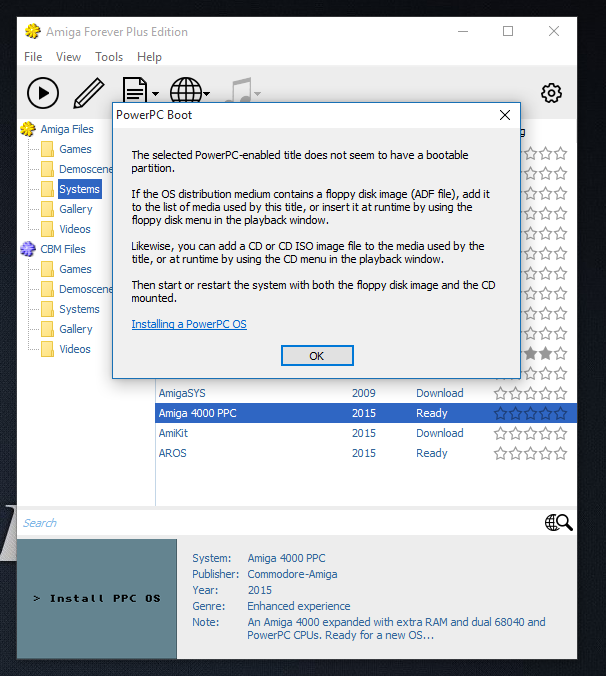Select the Amiga 4000 PPC row
The width and height of the screenshot is (606, 676).
366,413
